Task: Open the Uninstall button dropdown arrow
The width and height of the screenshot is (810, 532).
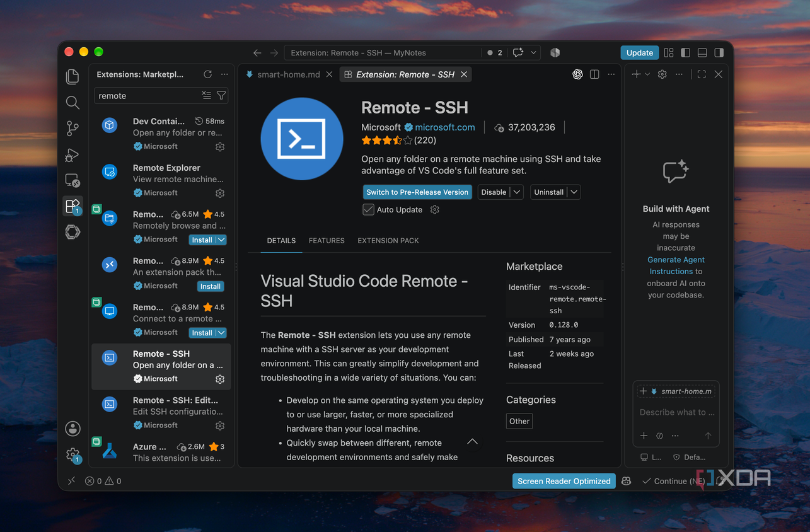Action: pyautogui.click(x=574, y=192)
